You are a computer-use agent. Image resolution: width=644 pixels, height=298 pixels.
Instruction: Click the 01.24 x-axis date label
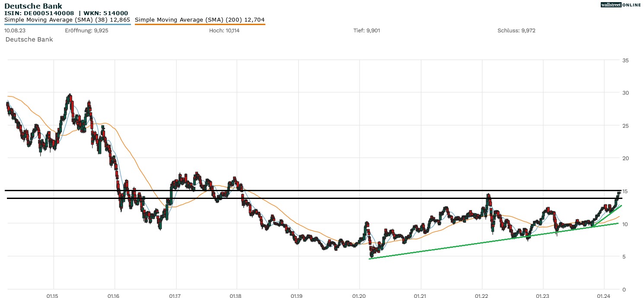[604, 296]
